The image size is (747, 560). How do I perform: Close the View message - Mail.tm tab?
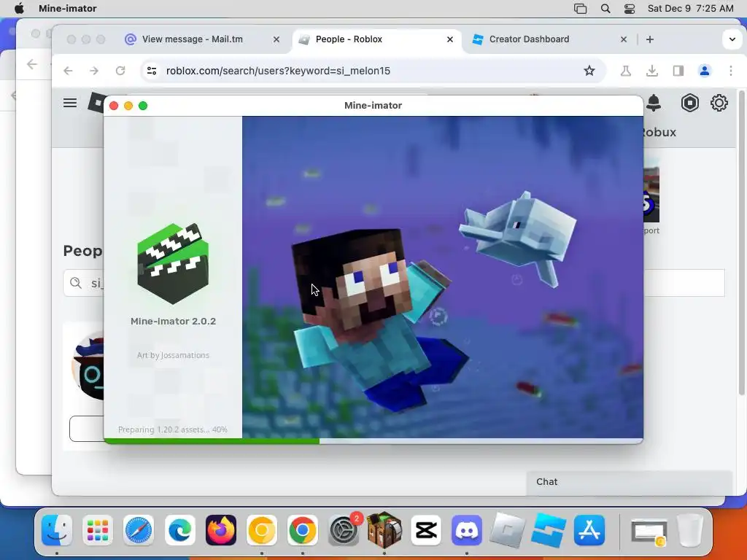[x=276, y=39]
